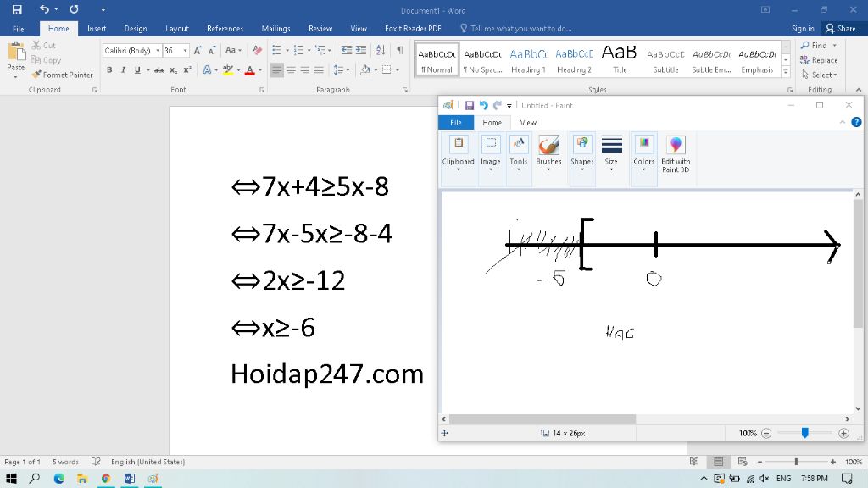
Task: Open the font size dropdown
Action: (x=185, y=50)
